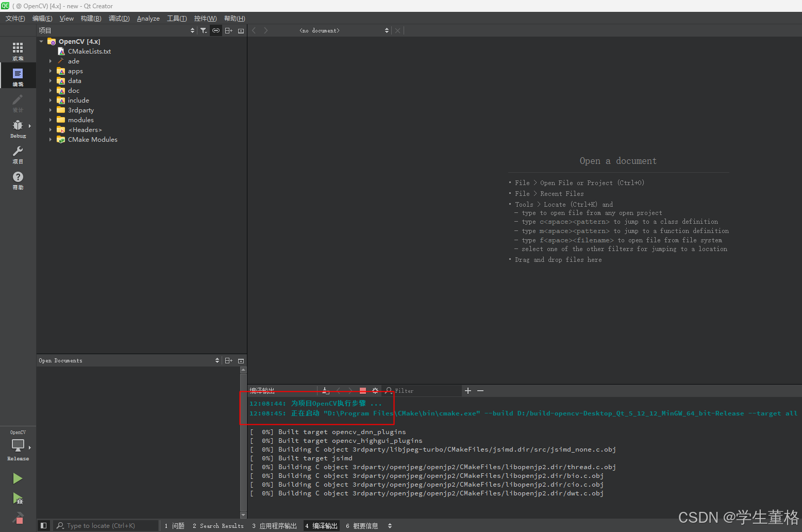Expand the ade folder

coord(51,61)
